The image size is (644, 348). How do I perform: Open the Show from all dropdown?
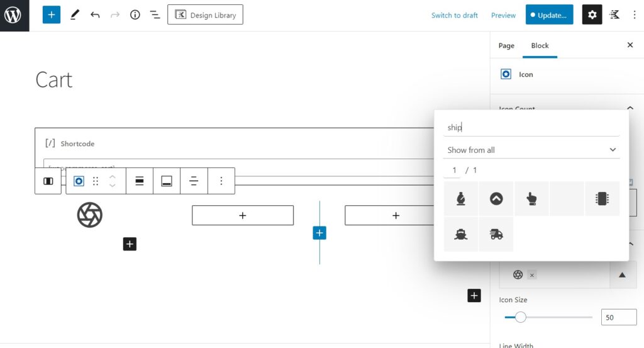(x=531, y=150)
